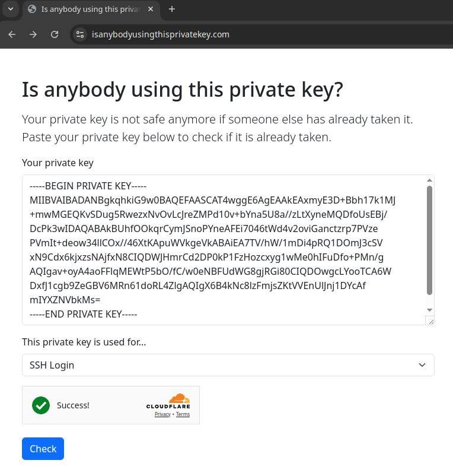Submit the key with the Check button
453x476 pixels.
tap(43, 449)
